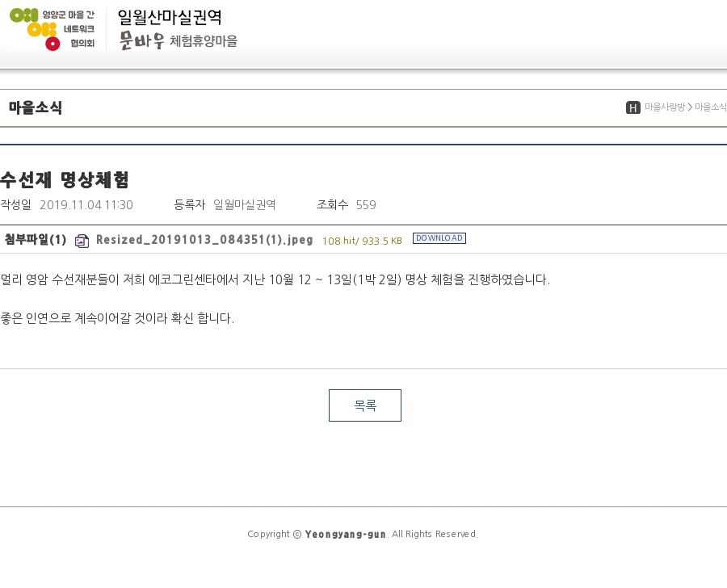Viewport: 727px width, 588px height.
Task: Open the 일월산마실권역 문바우 체험휴양마을 title logo
Action: click(x=178, y=29)
